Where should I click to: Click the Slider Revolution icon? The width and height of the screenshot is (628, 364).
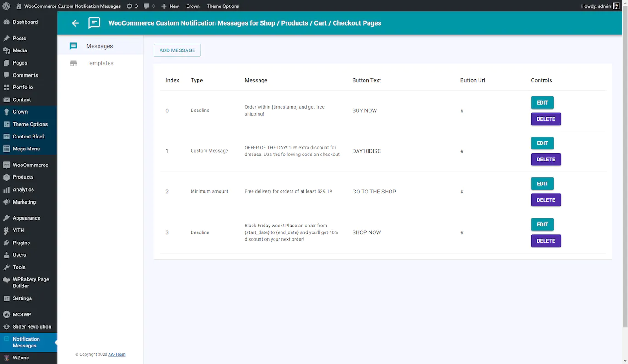pos(6,327)
